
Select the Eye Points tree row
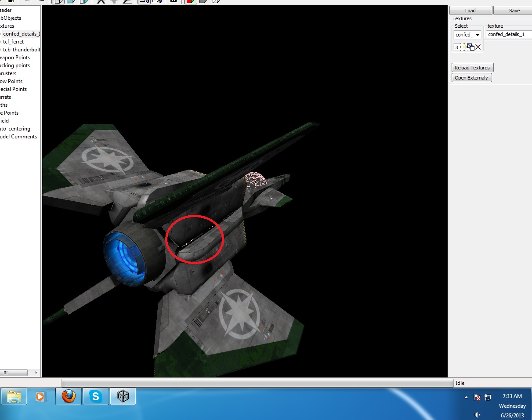tap(9, 113)
